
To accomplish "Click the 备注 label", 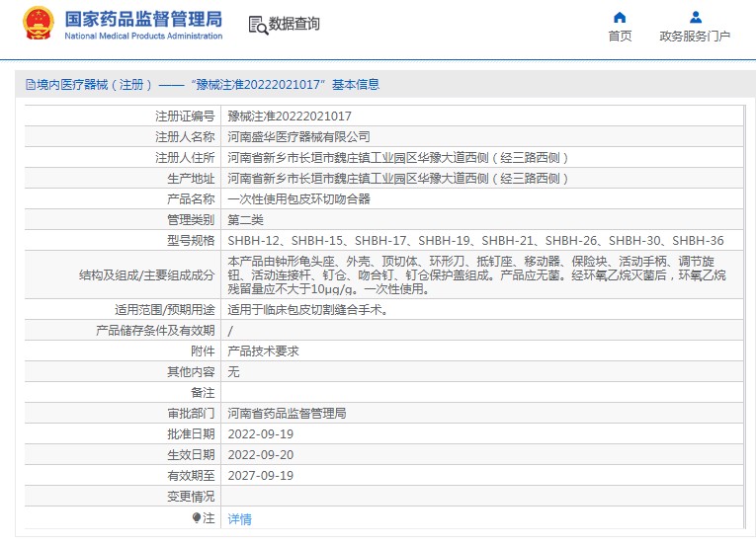I will (203, 393).
